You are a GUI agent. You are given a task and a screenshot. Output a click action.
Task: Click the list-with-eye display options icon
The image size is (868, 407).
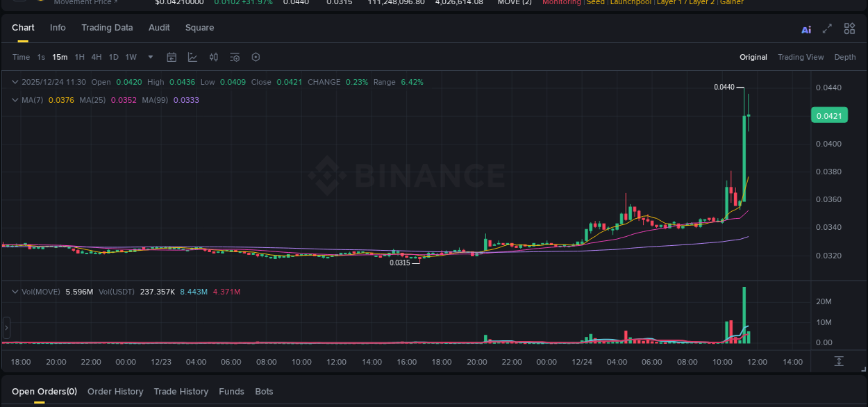click(235, 57)
